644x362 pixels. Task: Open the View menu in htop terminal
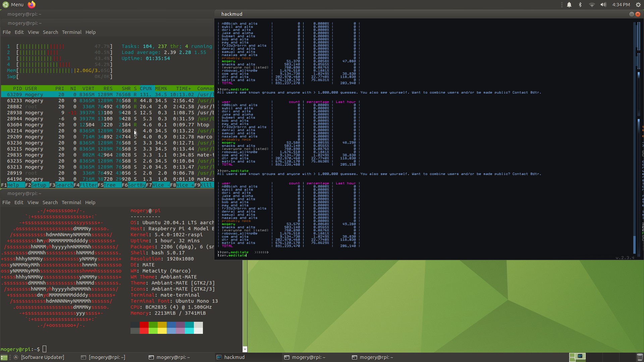[33, 32]
